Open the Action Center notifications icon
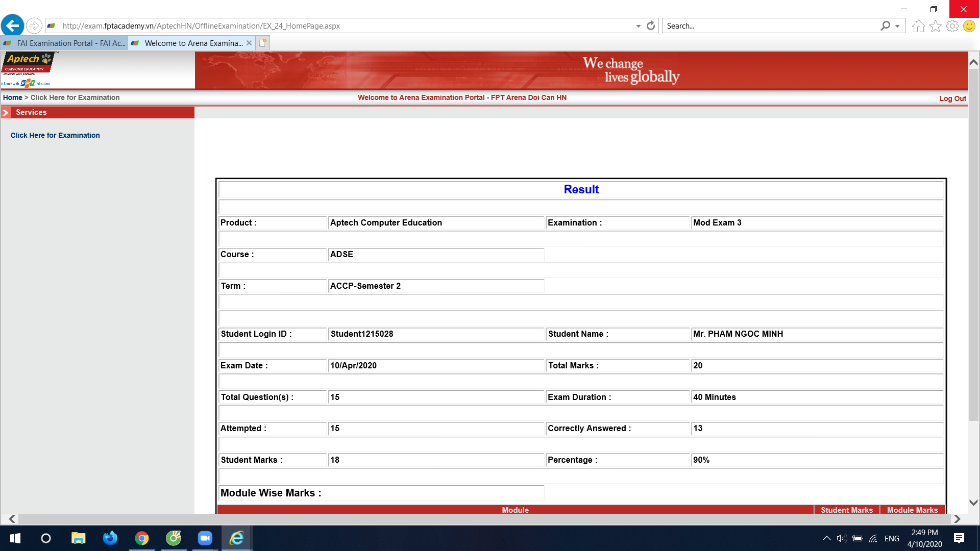Screen dimensions: 980x551 point(959,538)
